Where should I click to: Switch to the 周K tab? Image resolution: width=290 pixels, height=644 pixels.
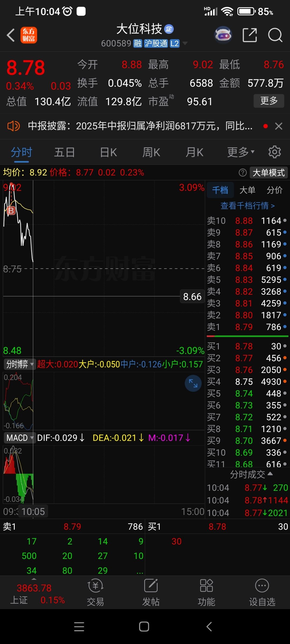[x=151, y=152]
